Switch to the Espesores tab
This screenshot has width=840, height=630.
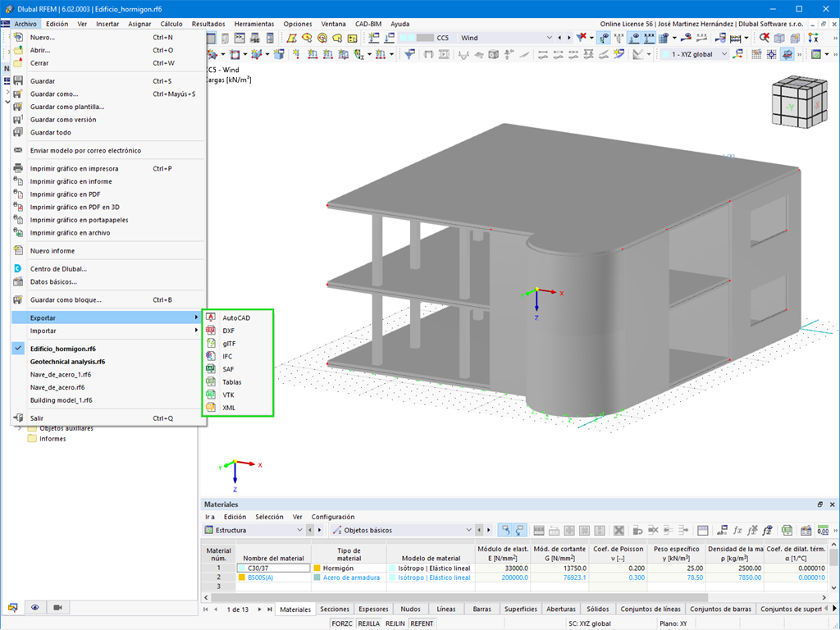(x=373, y=609)
